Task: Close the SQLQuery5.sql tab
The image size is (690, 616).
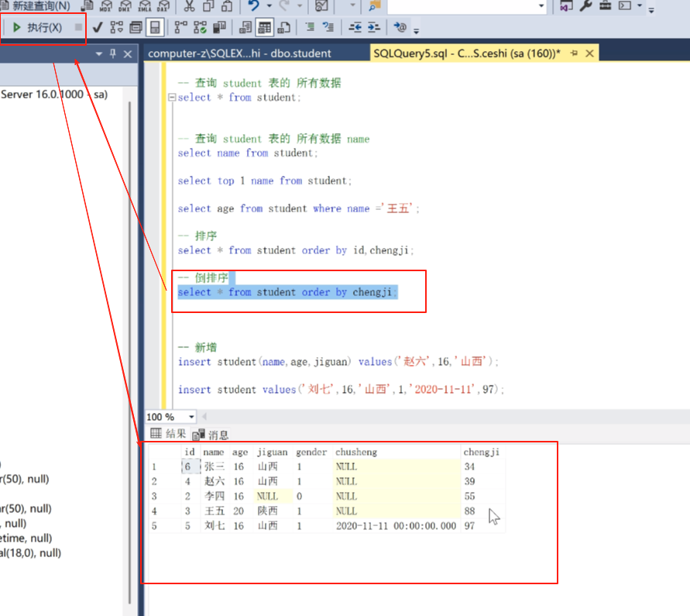Action: point(589,53)
